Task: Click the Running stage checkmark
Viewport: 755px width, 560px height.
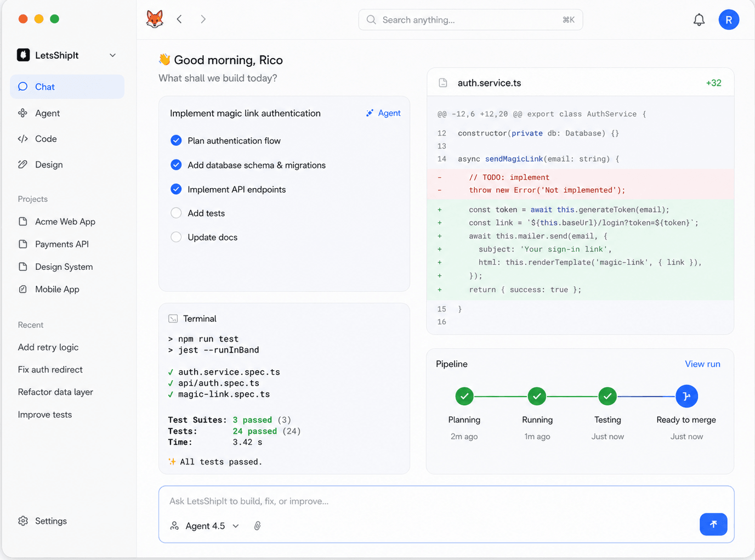Action: pyautogui.click(x=537, y=396)
